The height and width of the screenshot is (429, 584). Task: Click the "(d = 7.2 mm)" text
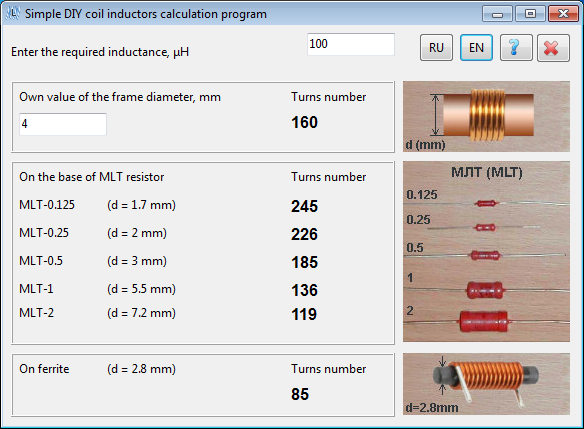pos(142,313)
